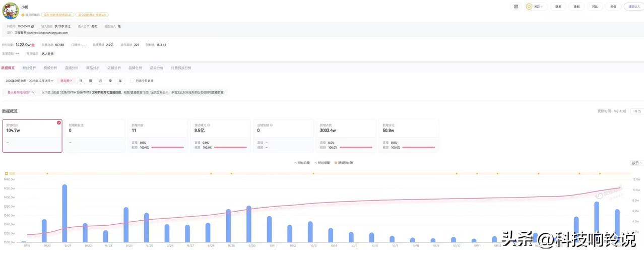Switch to 数据概览 tab
The image size is (644, 255).
(x=8, y=68)
